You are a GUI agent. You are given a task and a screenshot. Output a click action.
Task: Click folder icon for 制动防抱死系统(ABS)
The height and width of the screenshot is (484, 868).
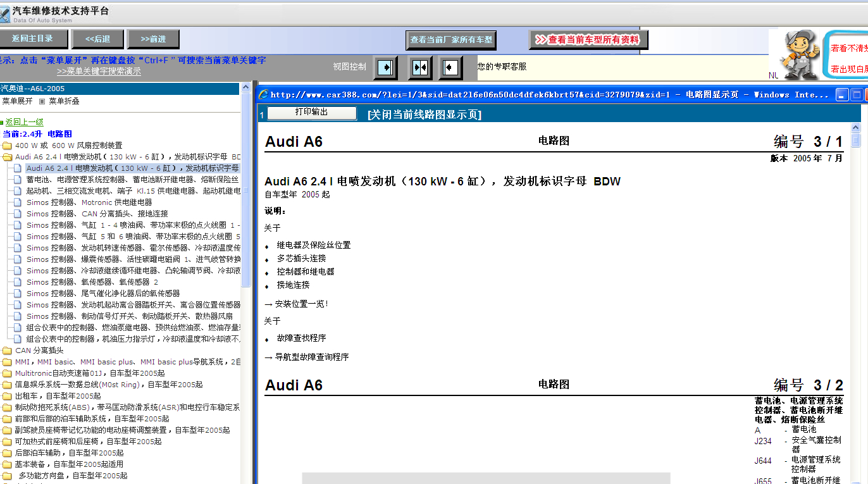point(7,407)
